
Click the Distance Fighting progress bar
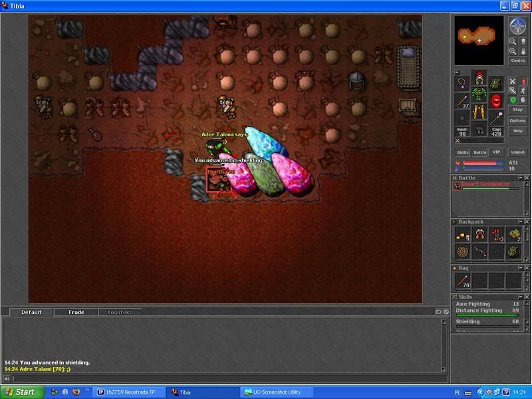(487, 315)
